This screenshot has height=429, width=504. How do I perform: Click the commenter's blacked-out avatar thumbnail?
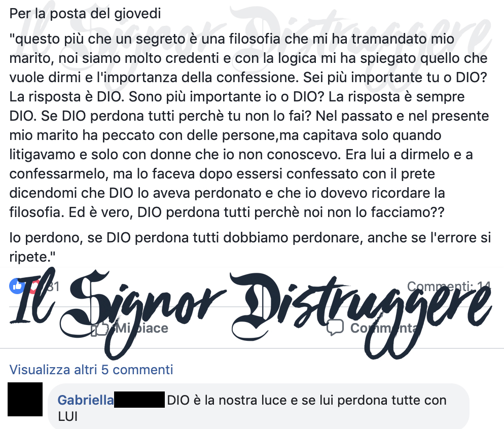tap(25, 399)
